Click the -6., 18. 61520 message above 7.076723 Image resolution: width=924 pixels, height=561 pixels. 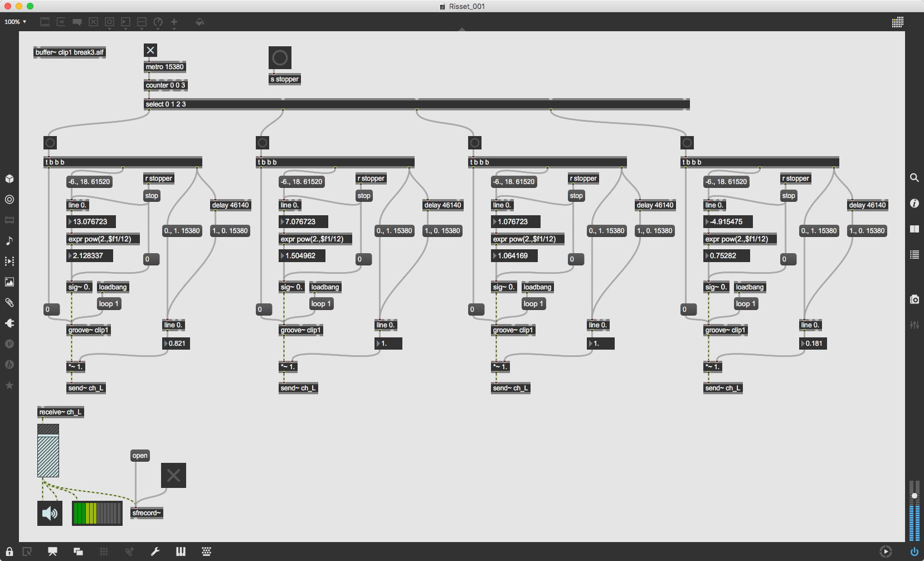point(301,182)
